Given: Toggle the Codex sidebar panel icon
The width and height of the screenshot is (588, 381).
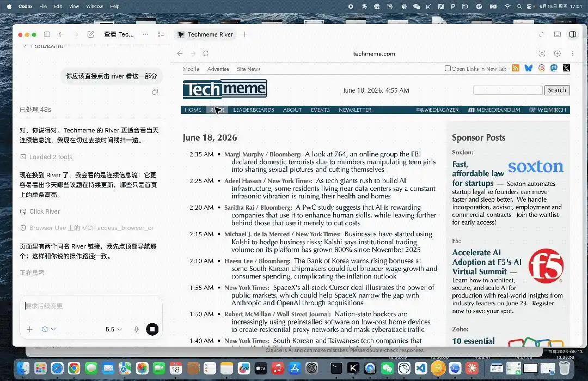Looking at the screenshot, I should point(47,34).
